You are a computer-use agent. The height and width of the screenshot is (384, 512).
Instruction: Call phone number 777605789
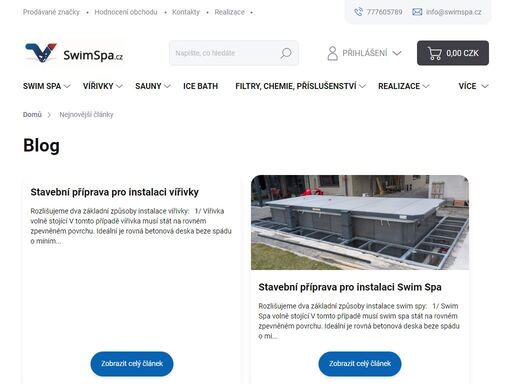[x=384, y=12]
